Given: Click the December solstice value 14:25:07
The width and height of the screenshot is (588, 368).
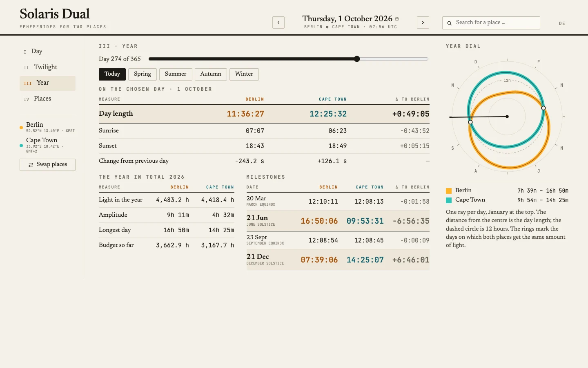Looking at the screenshot, I should click(365, 260).
